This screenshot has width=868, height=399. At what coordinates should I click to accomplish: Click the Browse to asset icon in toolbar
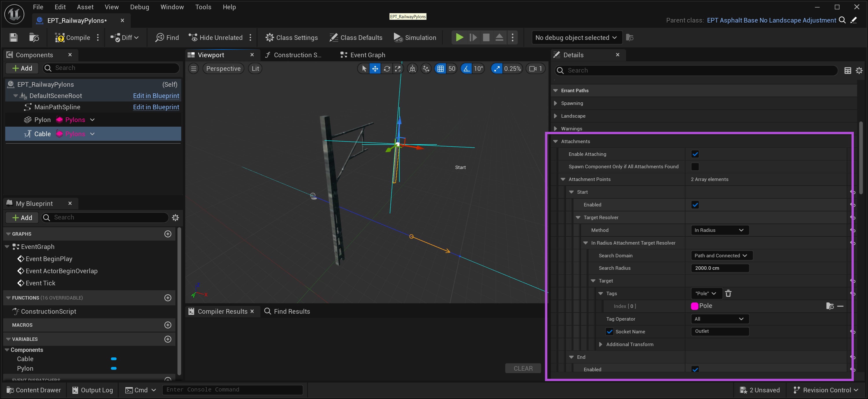pos(34,37)
